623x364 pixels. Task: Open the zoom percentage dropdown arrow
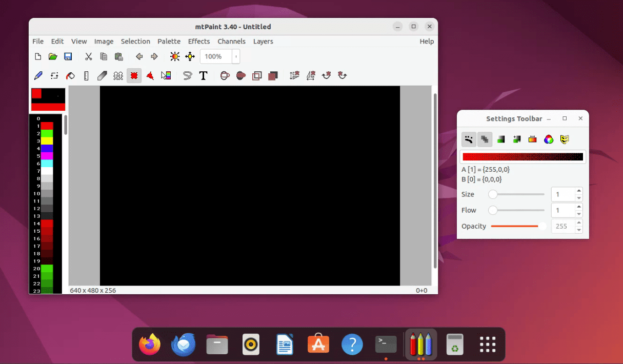pos(236,56)
